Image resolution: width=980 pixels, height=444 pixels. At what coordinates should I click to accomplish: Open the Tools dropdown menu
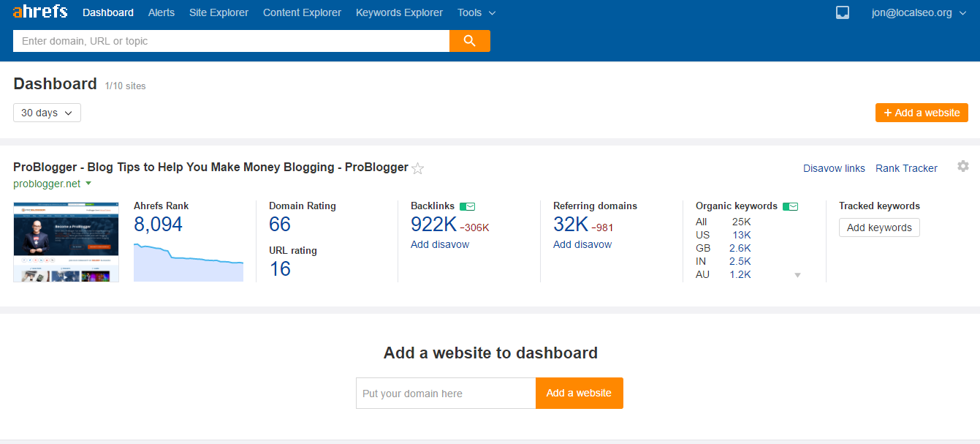476,12
